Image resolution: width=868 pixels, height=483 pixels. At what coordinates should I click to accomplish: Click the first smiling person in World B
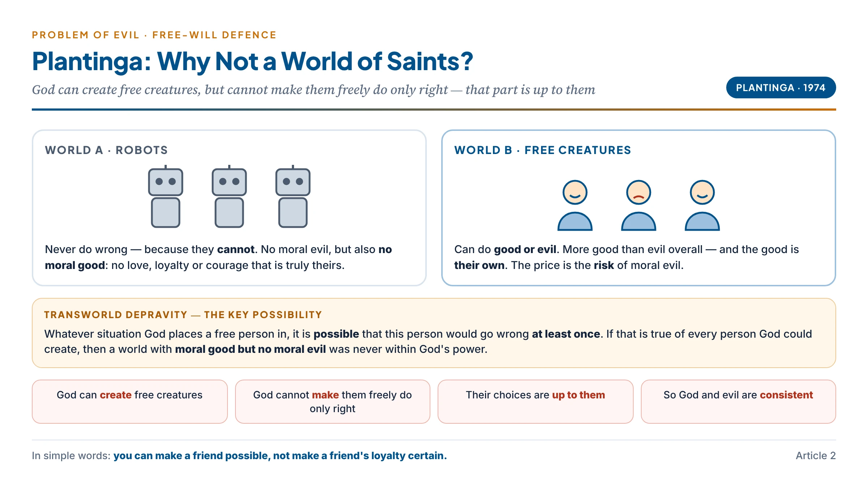click(x=575, y=205)
